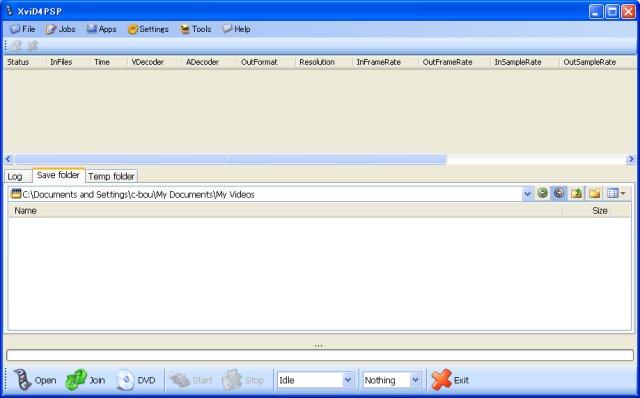This screenshot has width=640, height=398.
Task: Click the InSampleRate column header
Action: 524,62
